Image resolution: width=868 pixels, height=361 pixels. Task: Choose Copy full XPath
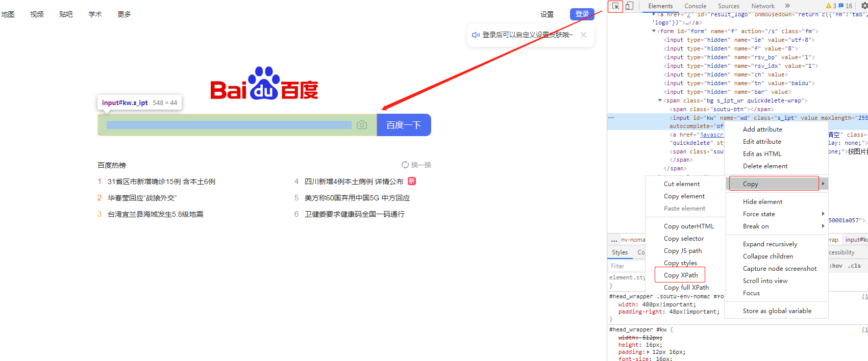[686, 288]
